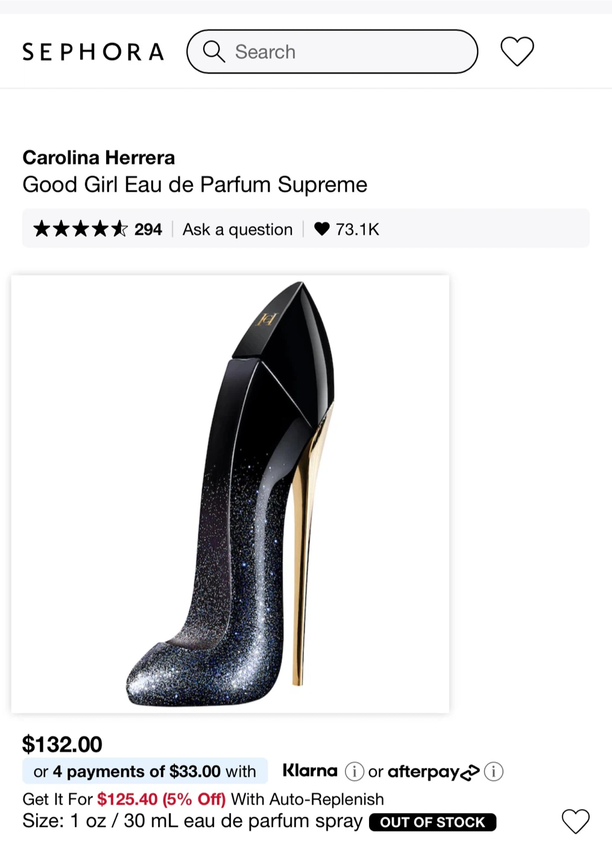Open Klarna info icon
The height and width of the screenshot is (868, 612).
point(355,772)
